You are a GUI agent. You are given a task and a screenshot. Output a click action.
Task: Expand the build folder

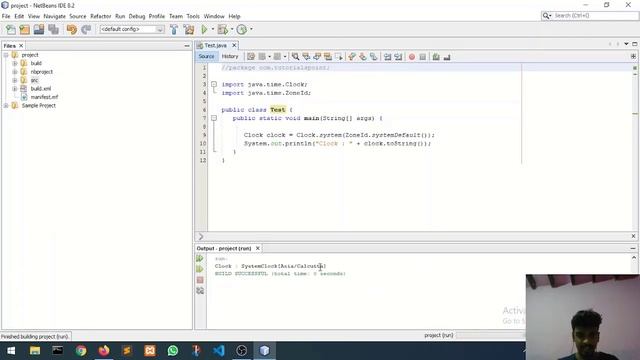tap(15, 63)
